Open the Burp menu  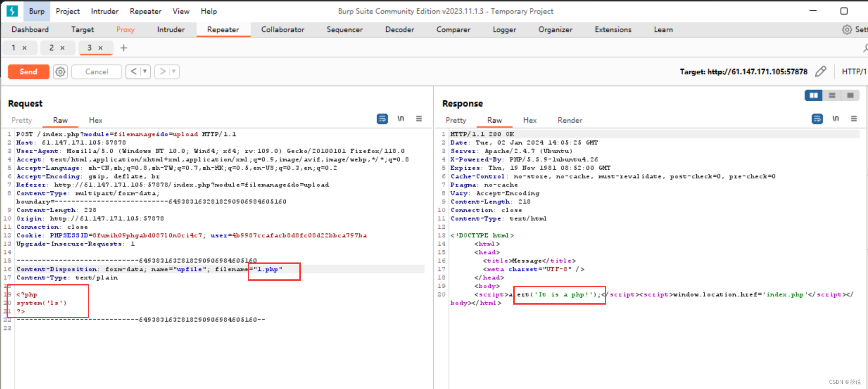[37, 11]
